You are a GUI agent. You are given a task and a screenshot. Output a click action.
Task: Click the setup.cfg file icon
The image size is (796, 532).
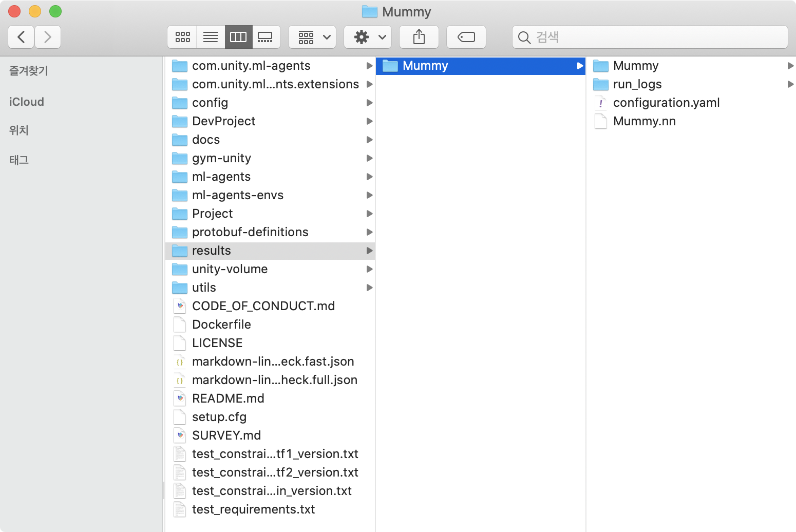click(180, 417)
